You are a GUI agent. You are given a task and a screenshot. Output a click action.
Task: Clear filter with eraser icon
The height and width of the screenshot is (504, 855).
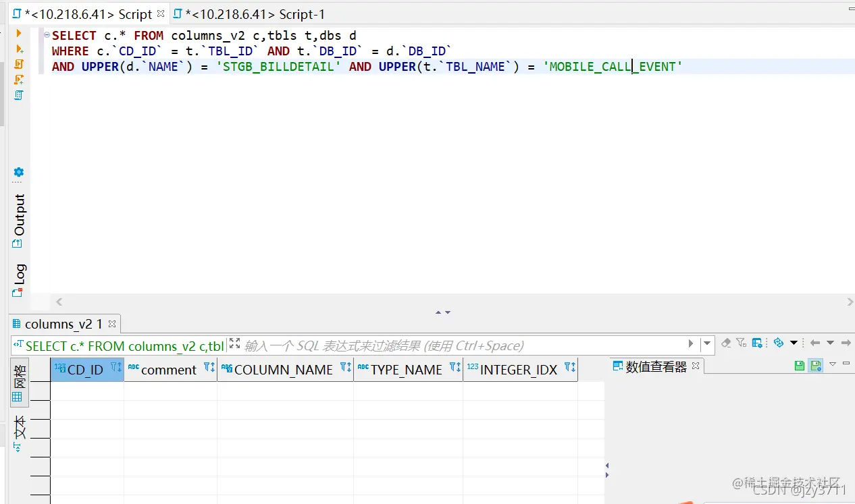(x=726, y=343)
